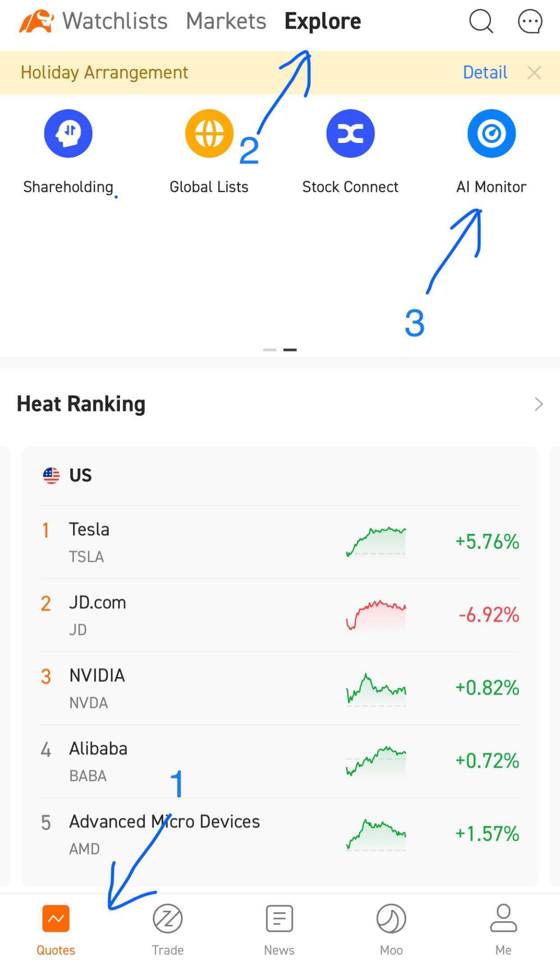Go to the News tab
Image resolution: width=560 pixels, height=960 pixels.
pyautogui.click(x=279, y=920)
